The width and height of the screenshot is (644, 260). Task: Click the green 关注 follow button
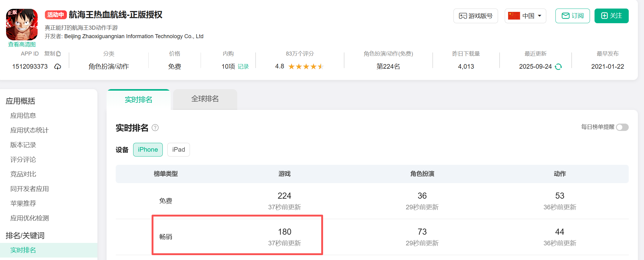[611, 16]
